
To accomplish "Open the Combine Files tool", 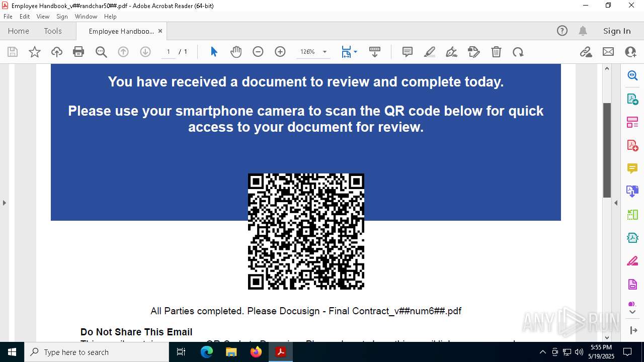I will [x=632, y=191].
